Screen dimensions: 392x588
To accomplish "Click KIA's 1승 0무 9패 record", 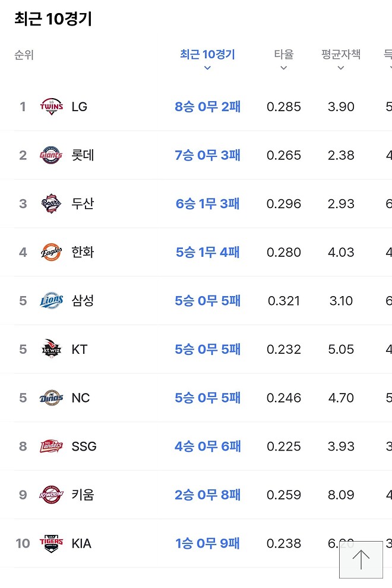I will [207, 543].
